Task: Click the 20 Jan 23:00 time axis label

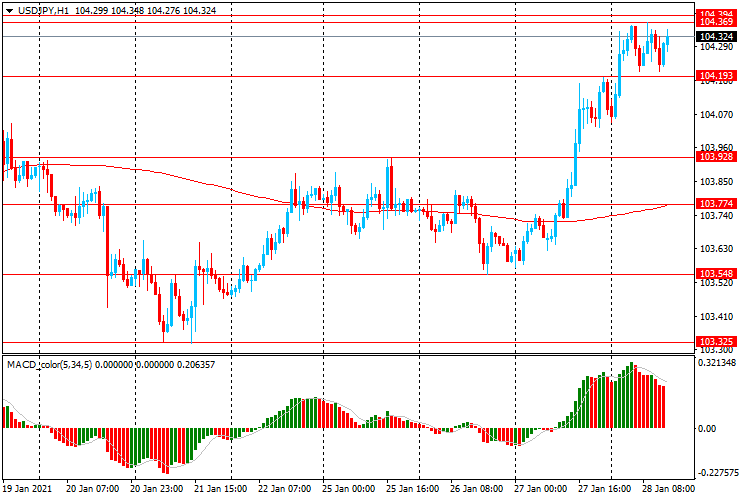Action: tap(157, 488)
